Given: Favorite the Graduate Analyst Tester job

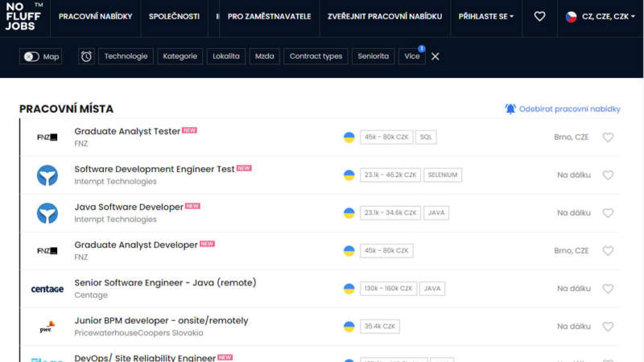Looking at the screenshot, I should tap(608, 138).
